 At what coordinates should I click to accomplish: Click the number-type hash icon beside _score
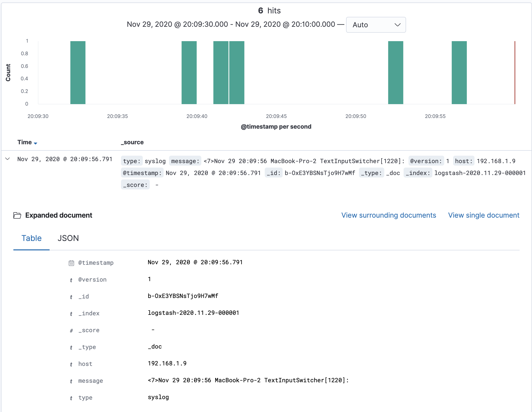(x=71, y=331)
